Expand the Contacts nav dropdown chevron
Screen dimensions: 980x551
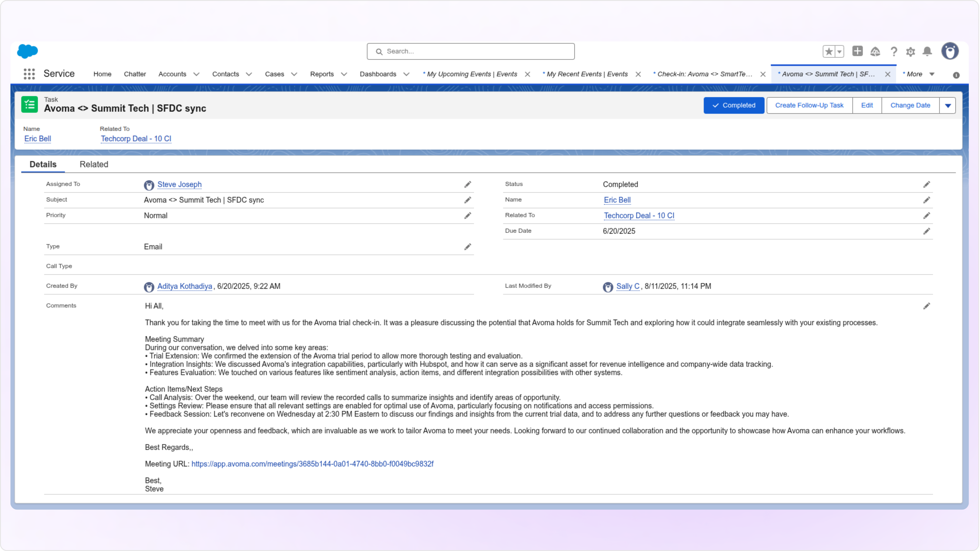coord(249,74)
